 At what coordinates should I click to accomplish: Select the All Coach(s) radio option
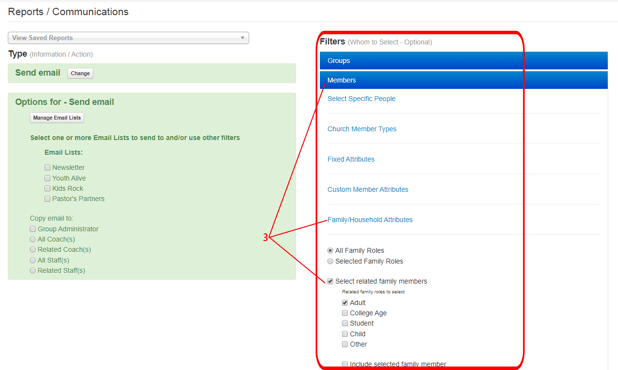tap(33, 239)
